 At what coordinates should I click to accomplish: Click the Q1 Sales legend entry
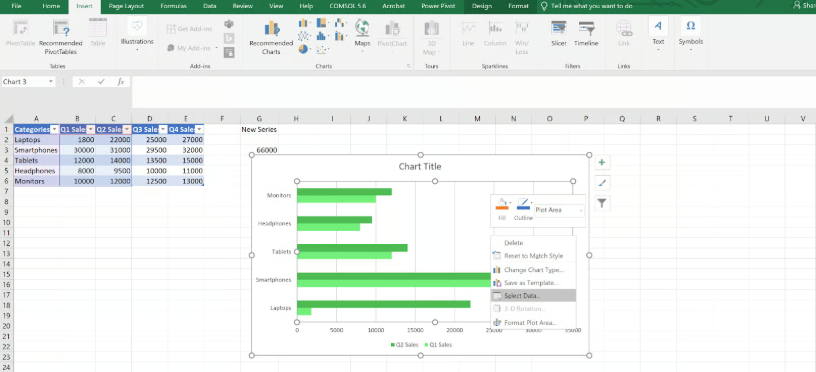point(438,344)
